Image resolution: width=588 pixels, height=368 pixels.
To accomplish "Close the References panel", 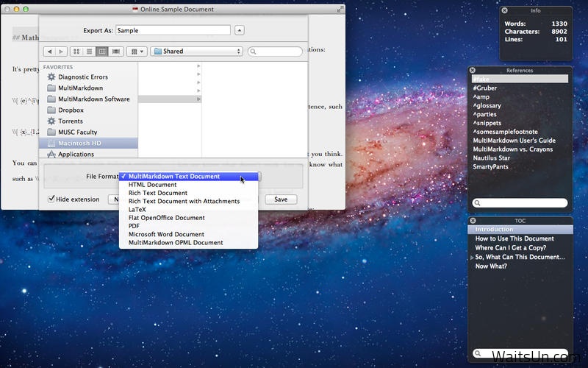I will (473, 70).
